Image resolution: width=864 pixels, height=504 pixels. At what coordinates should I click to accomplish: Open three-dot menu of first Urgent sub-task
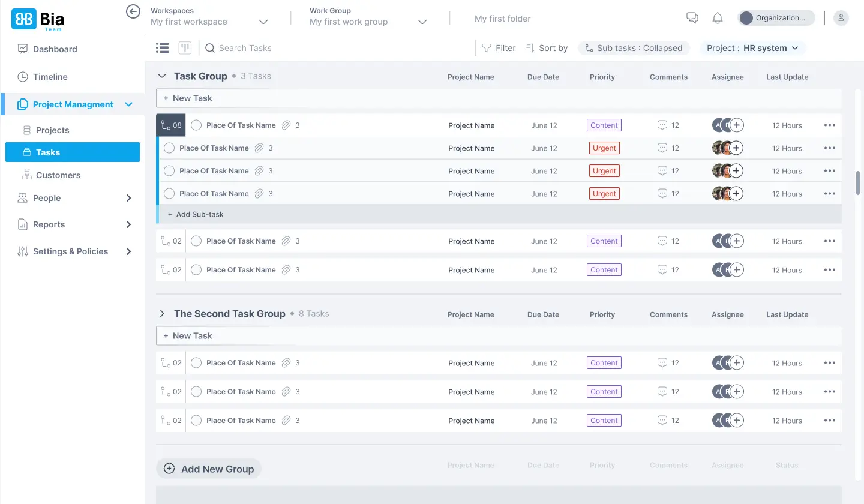829,148
